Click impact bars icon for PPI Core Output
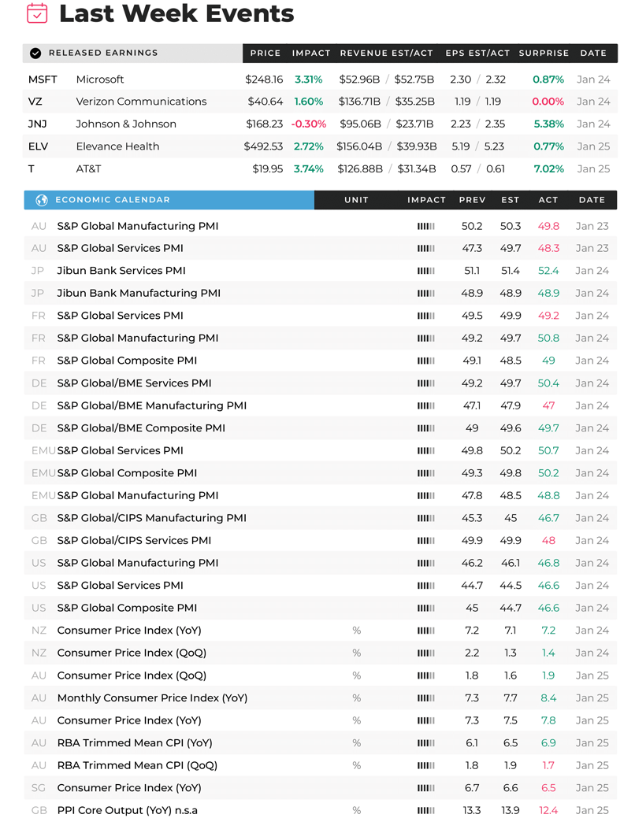 pyautogui.click(x=426, y=810)
